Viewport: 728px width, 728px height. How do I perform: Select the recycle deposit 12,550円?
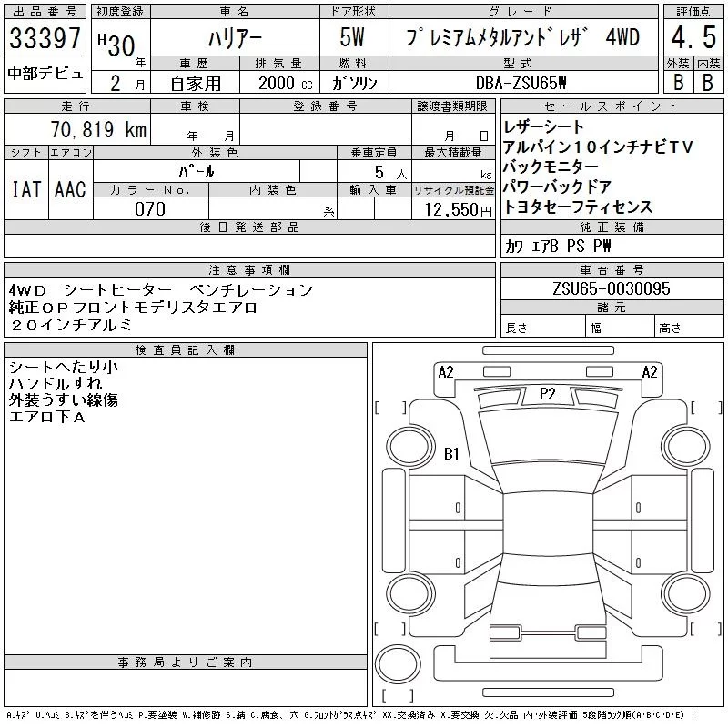[453, 208]
